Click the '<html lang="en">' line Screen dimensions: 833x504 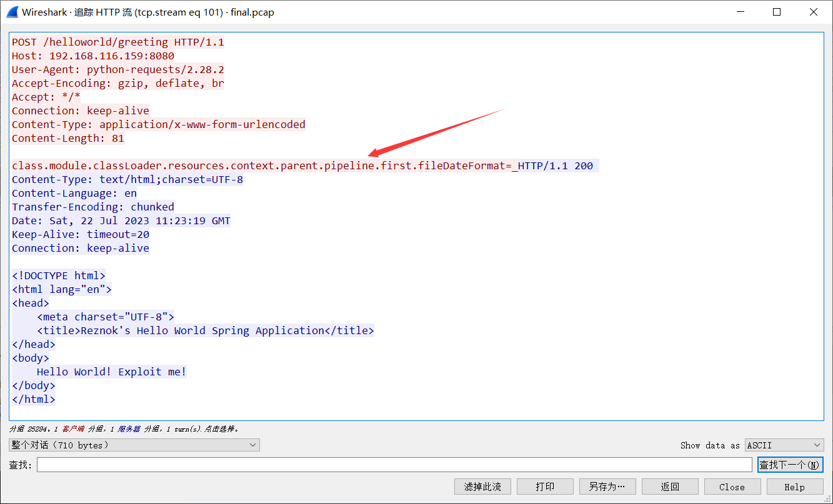point(62,289)
